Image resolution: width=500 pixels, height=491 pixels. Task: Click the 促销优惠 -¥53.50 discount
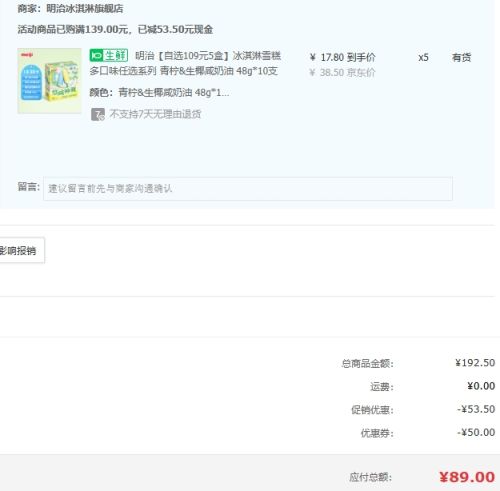click(476, 409)
